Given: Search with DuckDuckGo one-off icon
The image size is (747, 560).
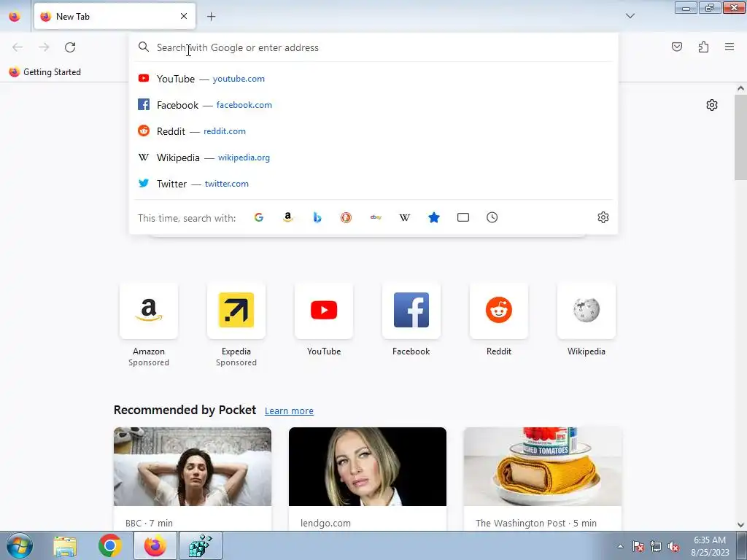Looking at the screenshot, I should 347,217.
